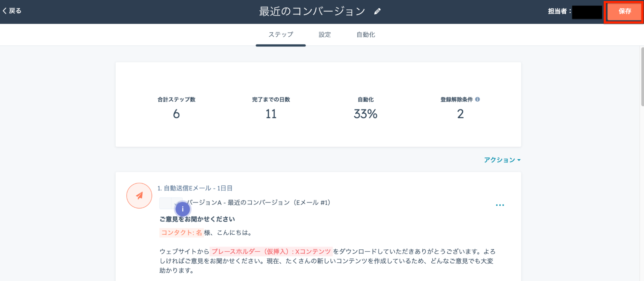This screenshot has height=281, width=644.
Task: Switch to the ステップ tab
Action: [x=281, y=35]
